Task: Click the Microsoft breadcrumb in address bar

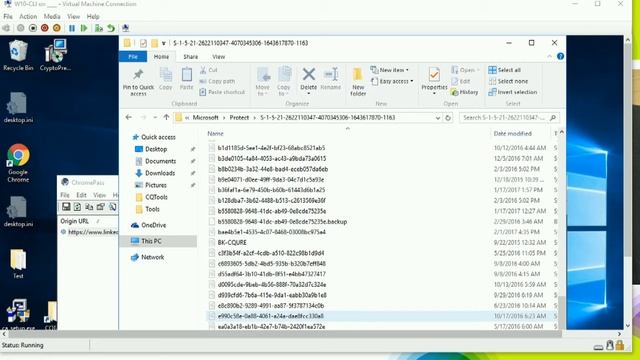Action: tap(205, 118)
